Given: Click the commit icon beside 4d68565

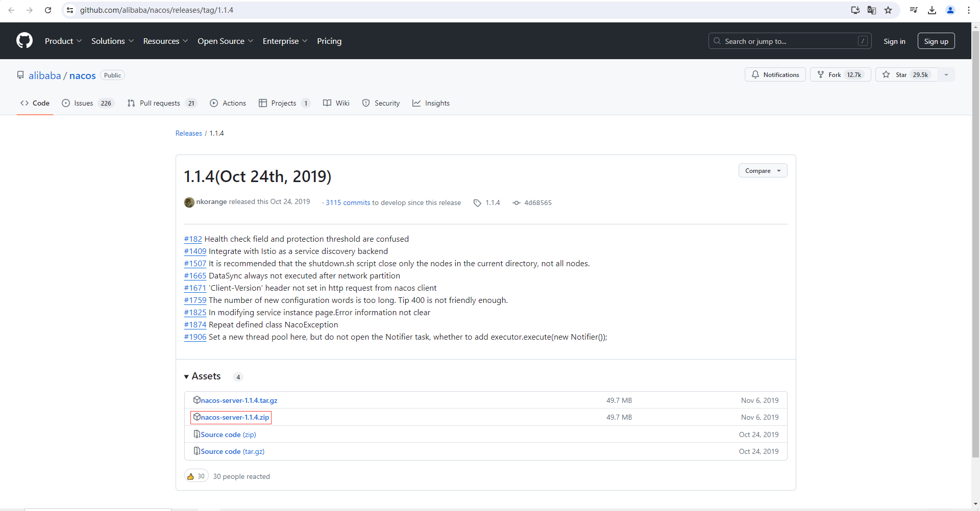Looking at the screenshot, I should pos(517,203).
